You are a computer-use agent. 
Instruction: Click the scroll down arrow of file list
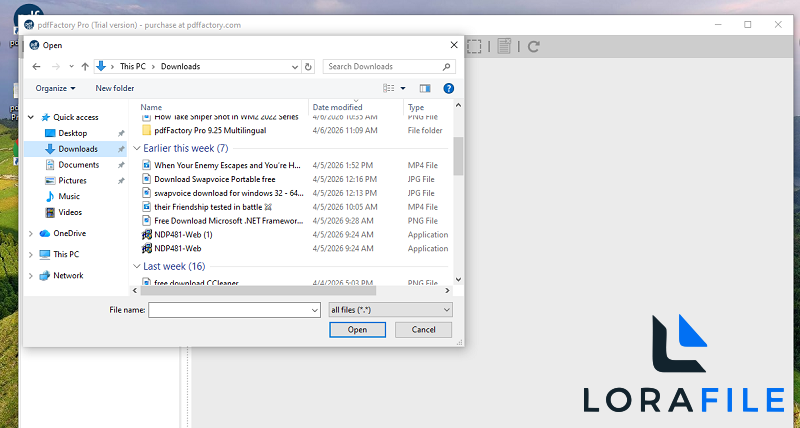tap(458, 280)
